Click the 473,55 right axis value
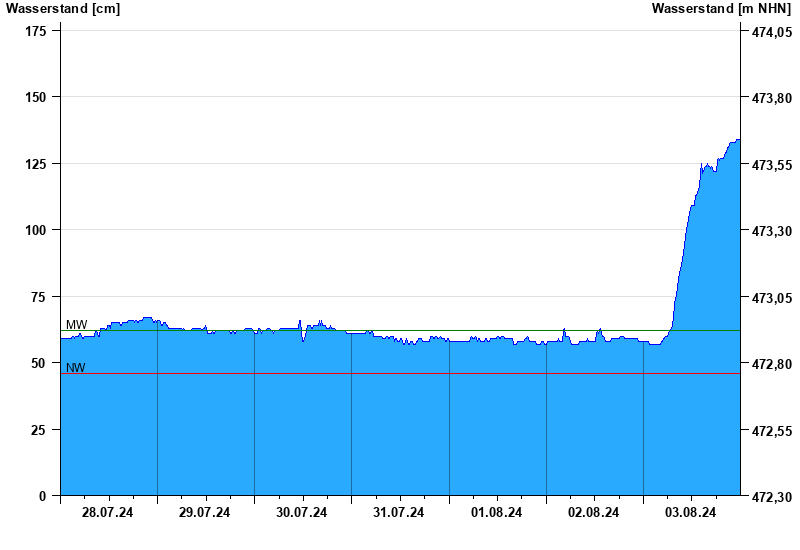 pos(771,165)
